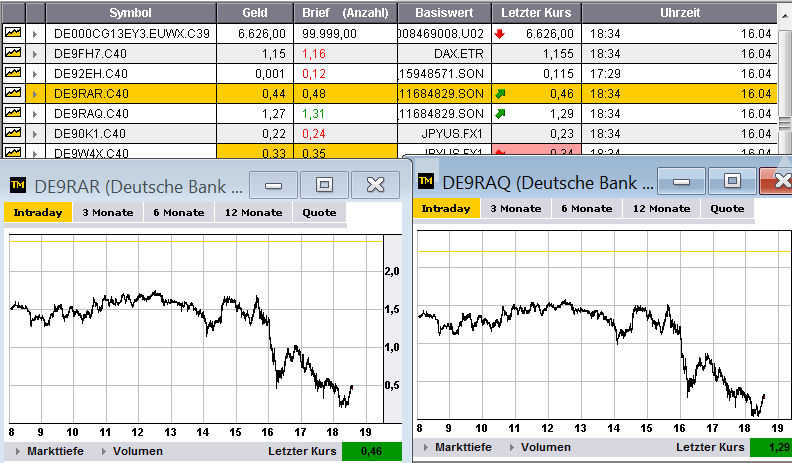This screenshot has height=463, width=792.
Task: Switch to 12 Monate in DE9RAQ window
Action: [661, 209]
